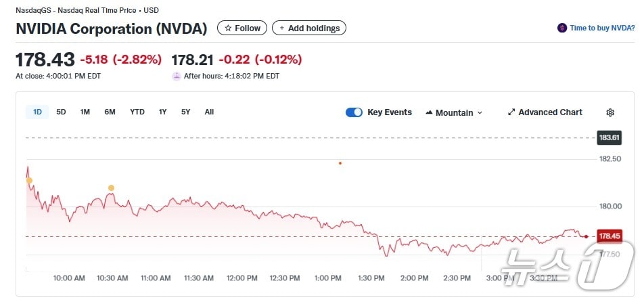This screenshot has width=644, height=300.
Task: Click the expand arrows Advanced Chart icon
Action: 511,112
